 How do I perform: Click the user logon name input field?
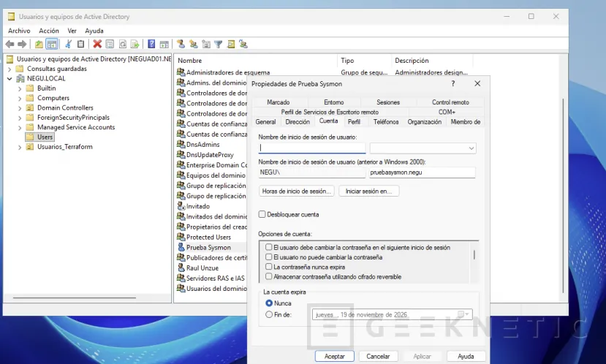(x=312, y=148)
